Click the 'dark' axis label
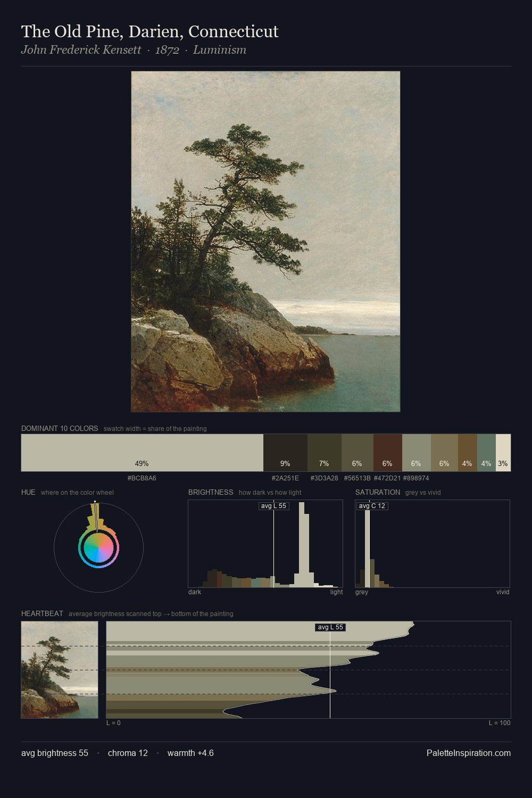This screenshot has width=532, height=798. 195,592
